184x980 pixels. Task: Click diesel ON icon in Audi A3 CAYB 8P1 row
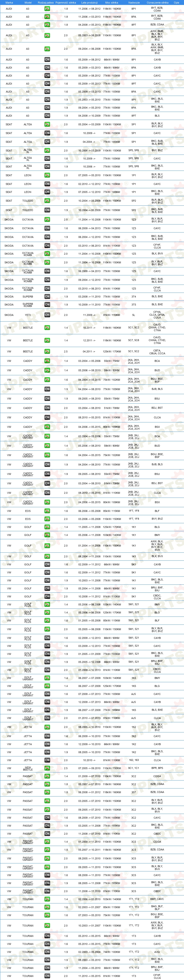click(x=47, y=60)
